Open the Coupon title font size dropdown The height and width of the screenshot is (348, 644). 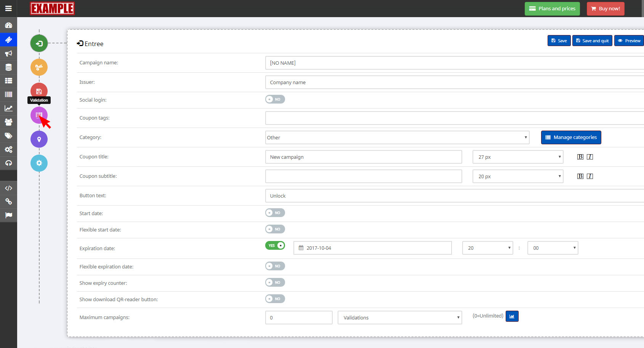[x=517, y=157]
